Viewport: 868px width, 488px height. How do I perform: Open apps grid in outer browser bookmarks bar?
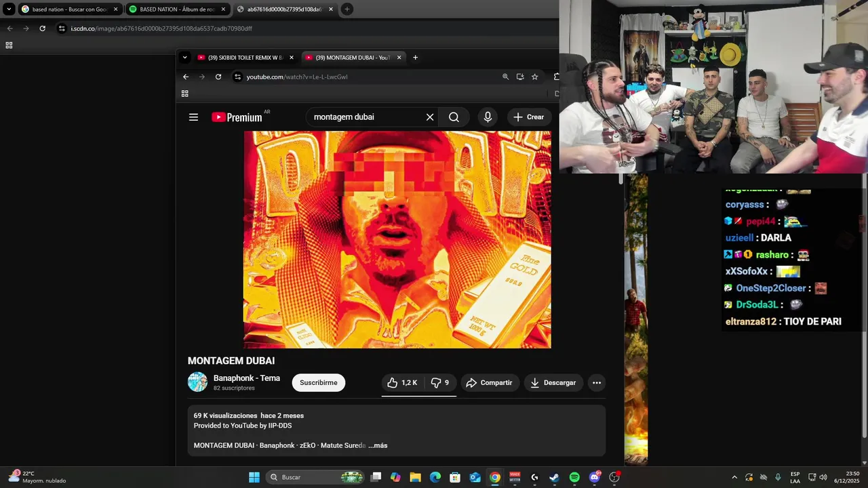pyautogui.click(x=9, y=45)
